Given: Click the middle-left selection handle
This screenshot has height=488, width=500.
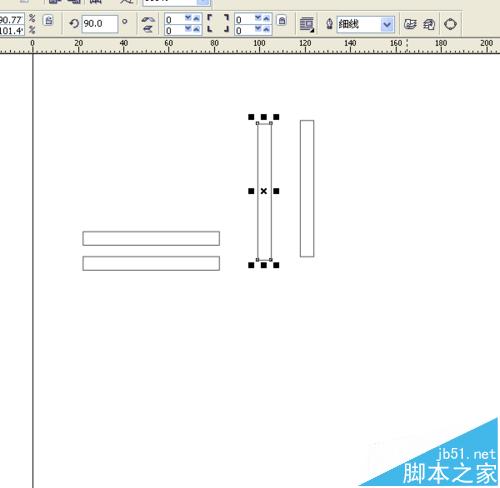Looking at the screenshot, I should pyautogui.click(x=251, y=191).
